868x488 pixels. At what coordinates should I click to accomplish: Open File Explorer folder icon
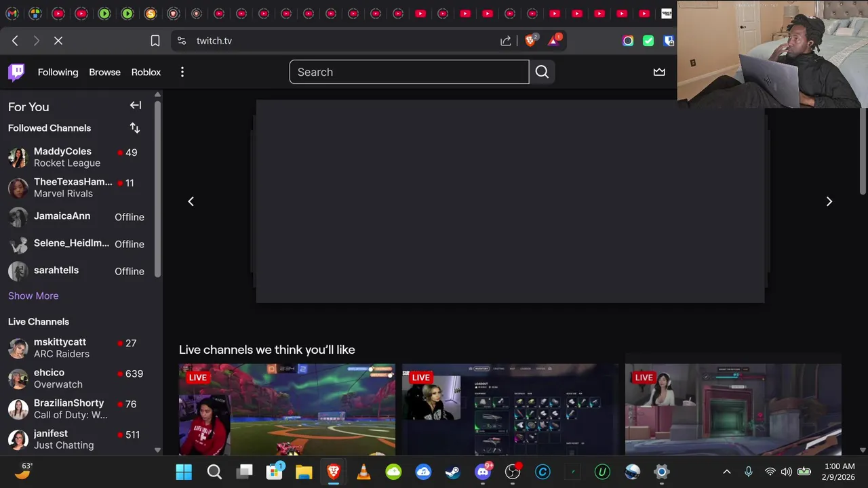tap(304, 472)
